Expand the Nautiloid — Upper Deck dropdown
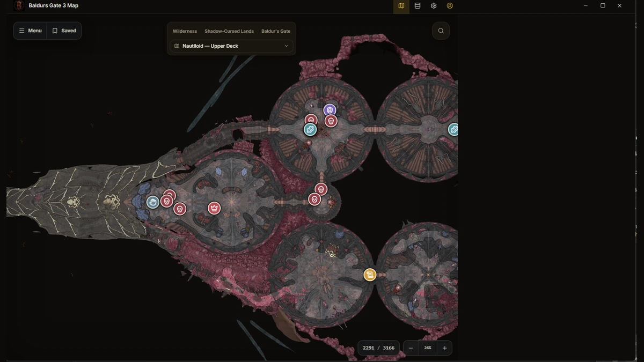644x362 pixels. click(232, 46)
